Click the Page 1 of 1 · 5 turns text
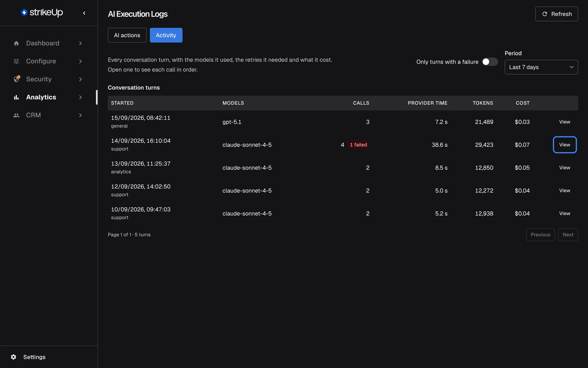Image resolution: width=588 pixels, height=368 pixels. pyautogui.click(x=129, y=235)
